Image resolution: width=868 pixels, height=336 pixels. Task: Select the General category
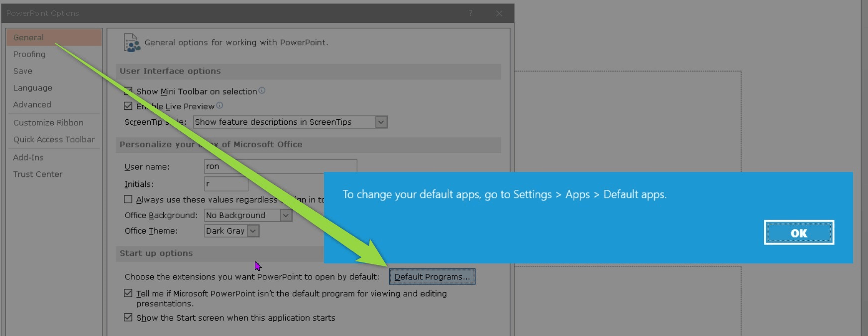tap(54, 37)
